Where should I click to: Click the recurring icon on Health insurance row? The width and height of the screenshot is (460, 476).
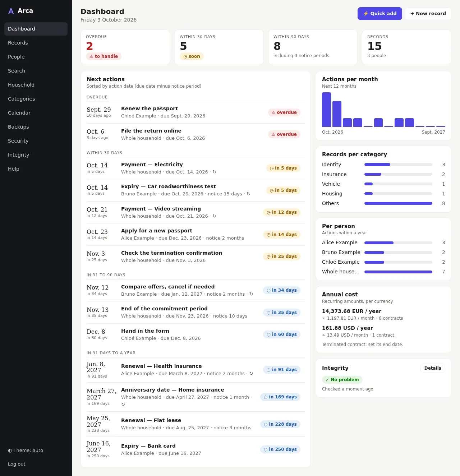coord(251,374)
